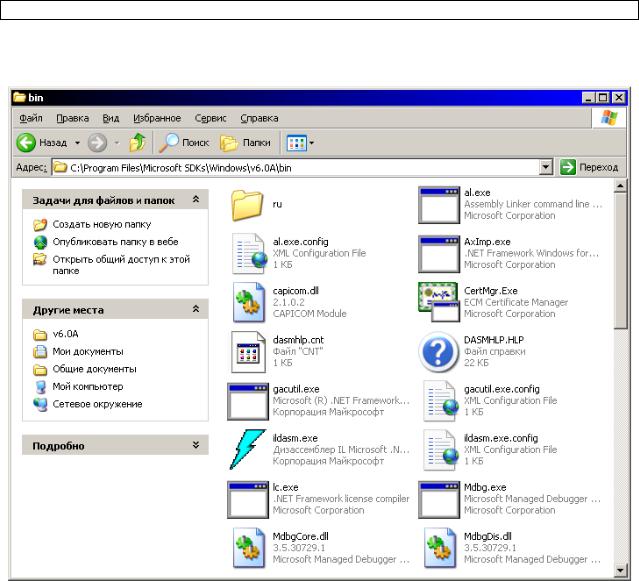Click the scrollbar down arrow
The height and width of the screenshot is (581, 639).
(620, 570)
